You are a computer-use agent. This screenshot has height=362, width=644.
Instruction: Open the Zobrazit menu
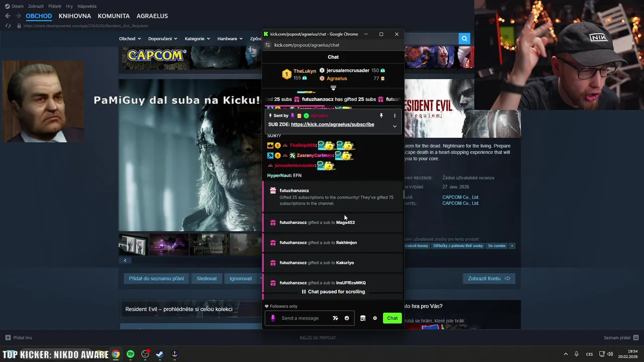36,6
